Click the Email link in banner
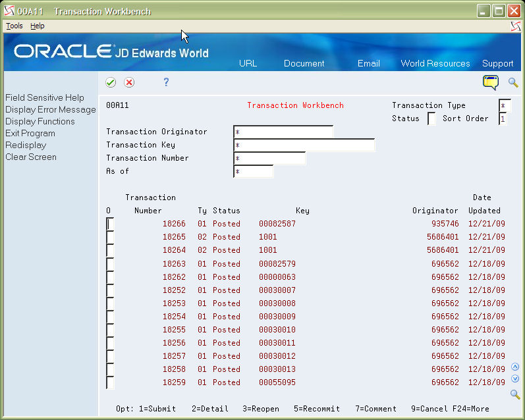 369,64
